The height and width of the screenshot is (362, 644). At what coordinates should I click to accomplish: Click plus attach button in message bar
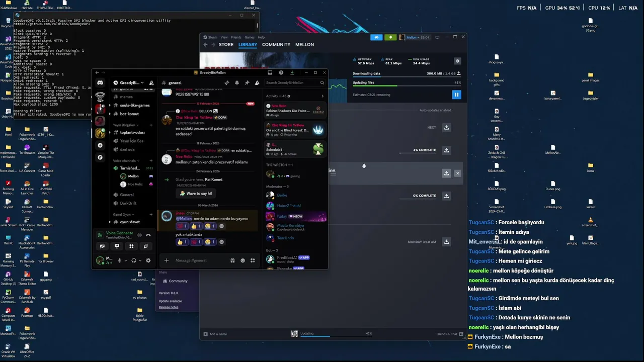pos(167,260)
